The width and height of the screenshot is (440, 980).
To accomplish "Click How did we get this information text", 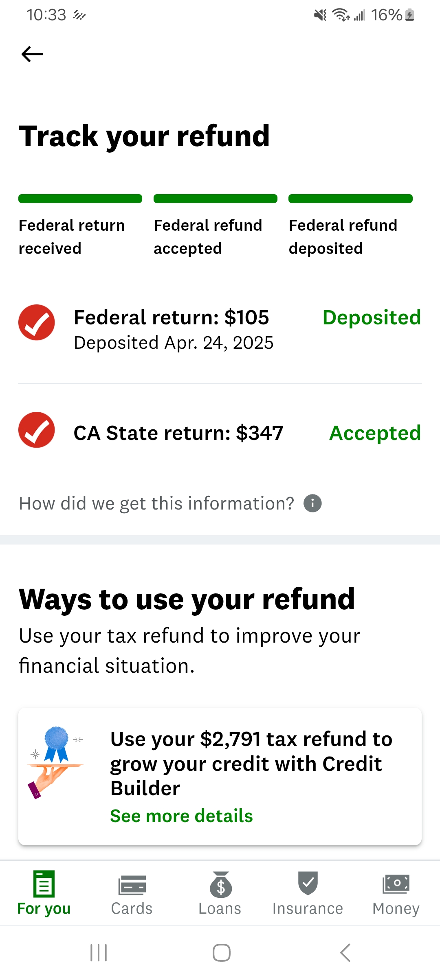I will coord(156,503).
